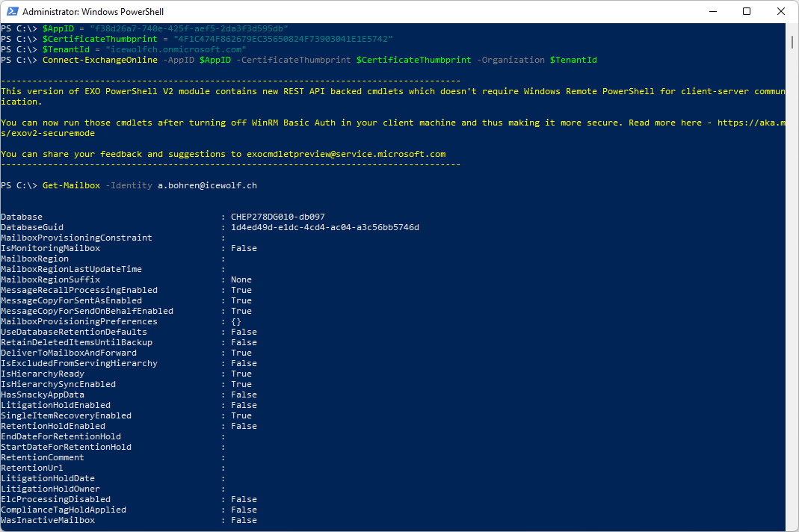Image resolution: width=799 pixels, height=532 pixels.
Task: Close the Administrator PowerShell window
Action: (x=780, y=11)
